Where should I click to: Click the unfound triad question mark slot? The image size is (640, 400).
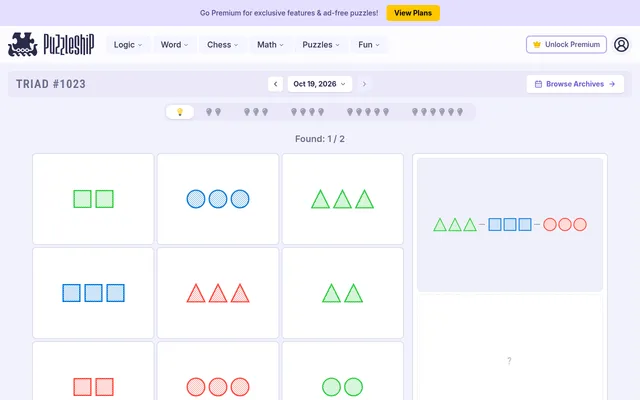click(x=510, y=348)
